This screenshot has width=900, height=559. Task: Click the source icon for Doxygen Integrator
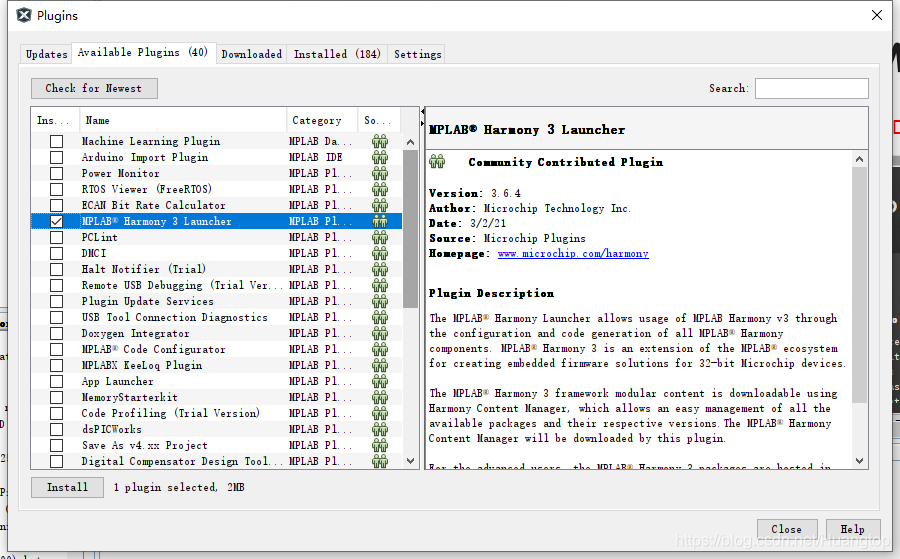pos(379,333)
